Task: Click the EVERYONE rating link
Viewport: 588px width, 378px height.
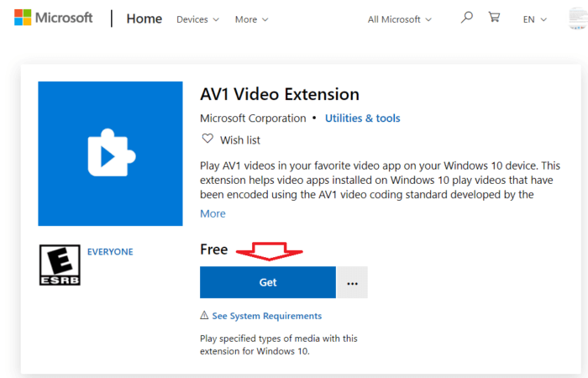Action: (x=110, y=252)
